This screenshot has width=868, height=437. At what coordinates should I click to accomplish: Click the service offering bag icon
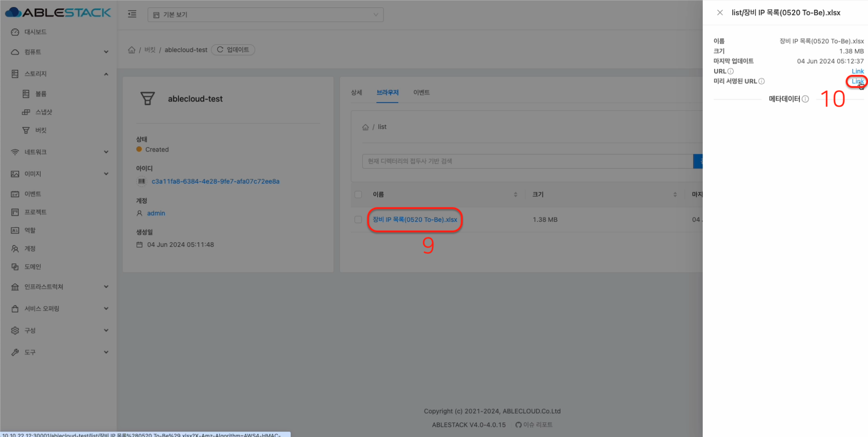click(x=15, y=309)
